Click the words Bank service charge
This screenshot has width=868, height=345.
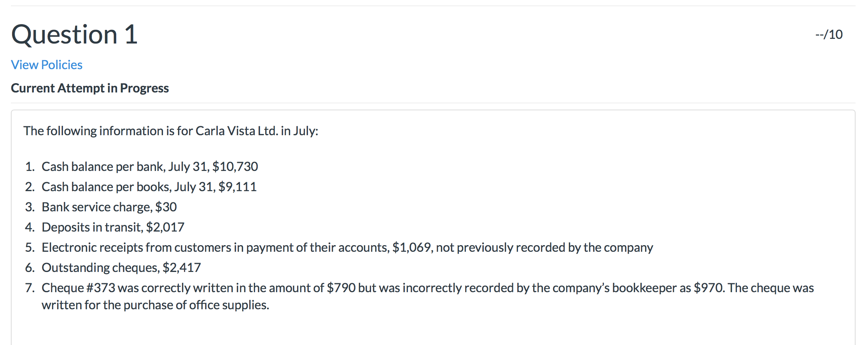96,207
